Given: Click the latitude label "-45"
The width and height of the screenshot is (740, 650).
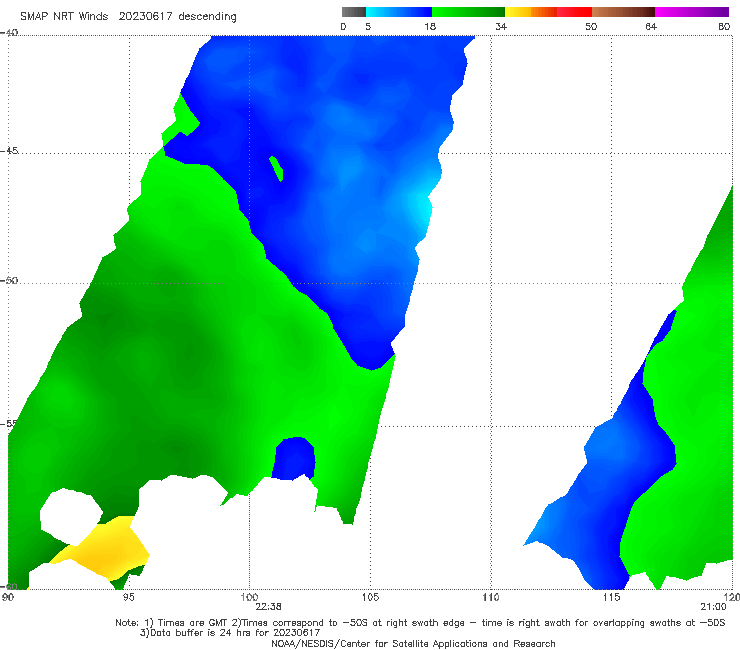Looking at the screenshot, I should click(9, 151).
